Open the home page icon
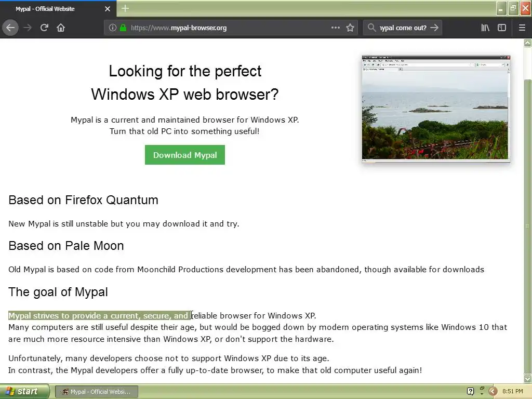Viewport: 532px width, 399px height. (x=61, y=28)
